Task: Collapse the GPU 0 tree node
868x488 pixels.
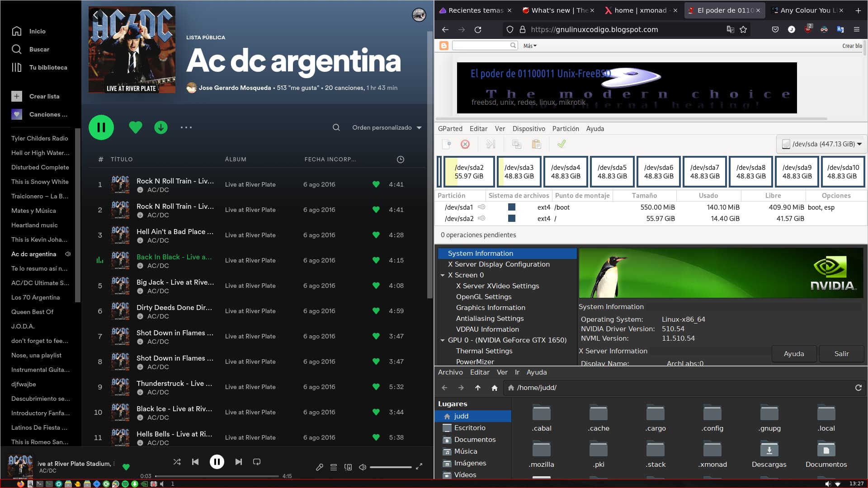Action: pos(443,340)
